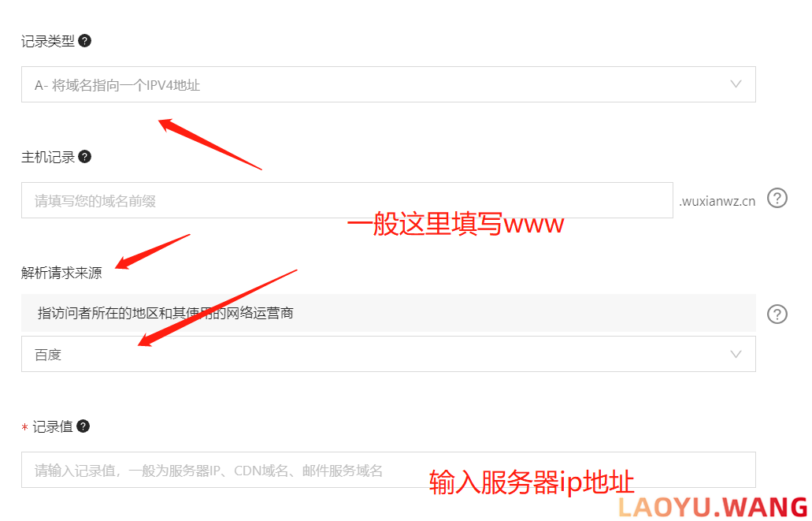The image size is (812, 521).
Task: Open the outlined question icon beside the request source banner
Action: [x=777, y=314]
